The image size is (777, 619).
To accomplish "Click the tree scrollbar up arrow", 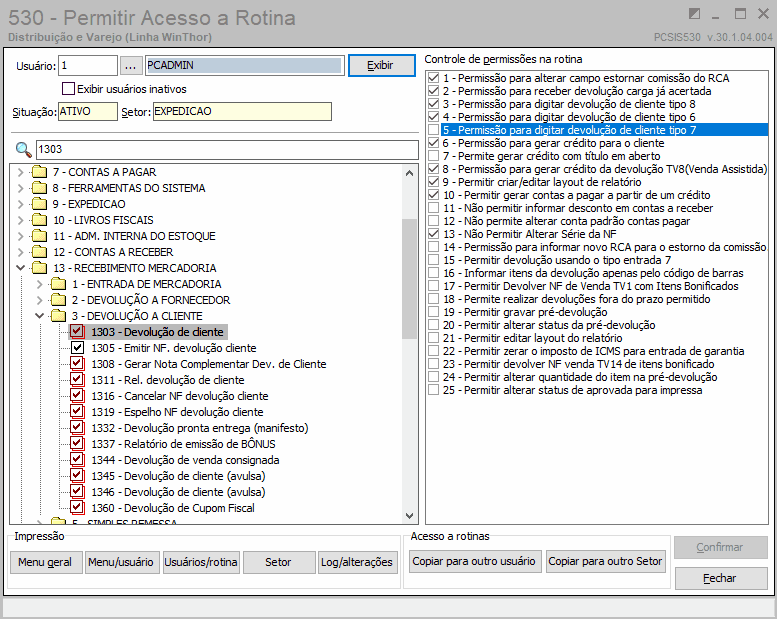I will click(409, 173).
